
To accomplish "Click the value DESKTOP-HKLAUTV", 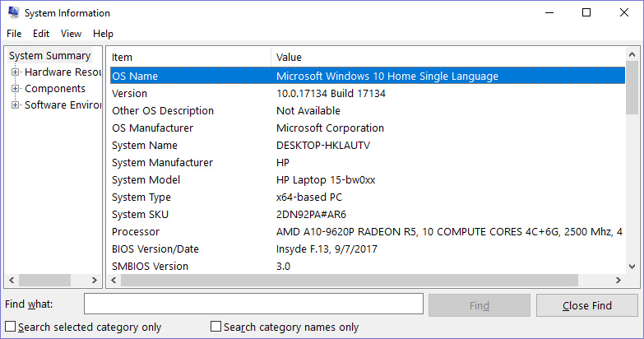I will click(323, 145).
